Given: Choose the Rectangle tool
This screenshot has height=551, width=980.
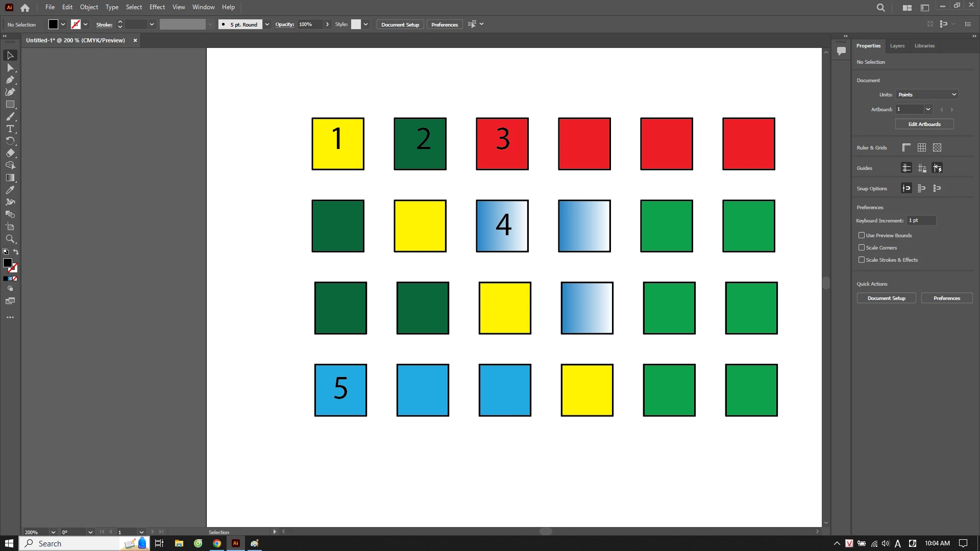Looking at the screenshot, I should click(x=10, y=105).
